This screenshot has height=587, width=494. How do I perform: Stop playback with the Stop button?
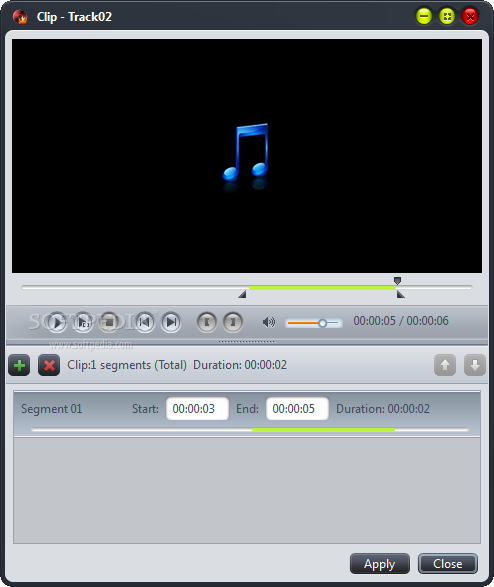click(109, 322)
